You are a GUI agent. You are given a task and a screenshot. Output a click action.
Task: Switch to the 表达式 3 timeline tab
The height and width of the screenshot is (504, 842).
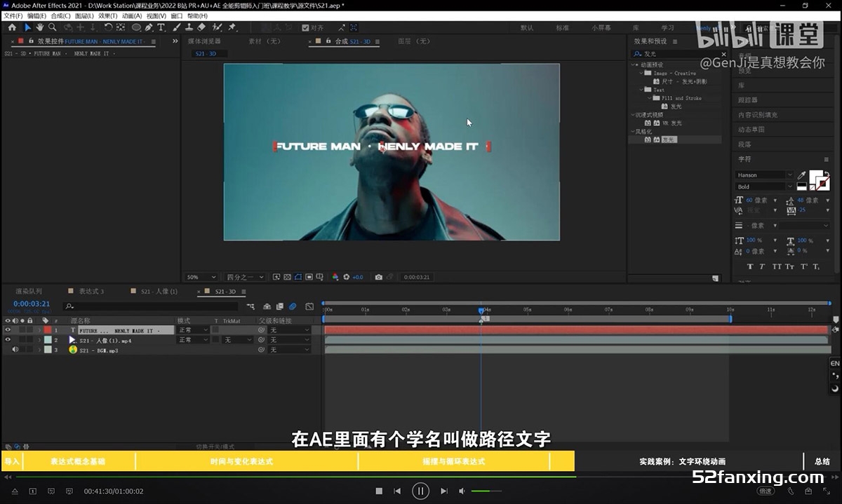click(x=91, y=291)
